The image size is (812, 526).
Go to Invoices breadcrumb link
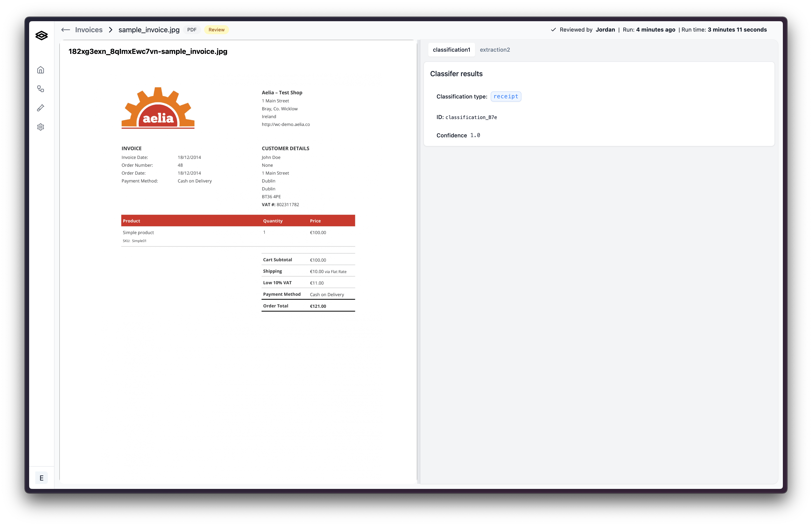pyautogui.click(x=89, y=30)
